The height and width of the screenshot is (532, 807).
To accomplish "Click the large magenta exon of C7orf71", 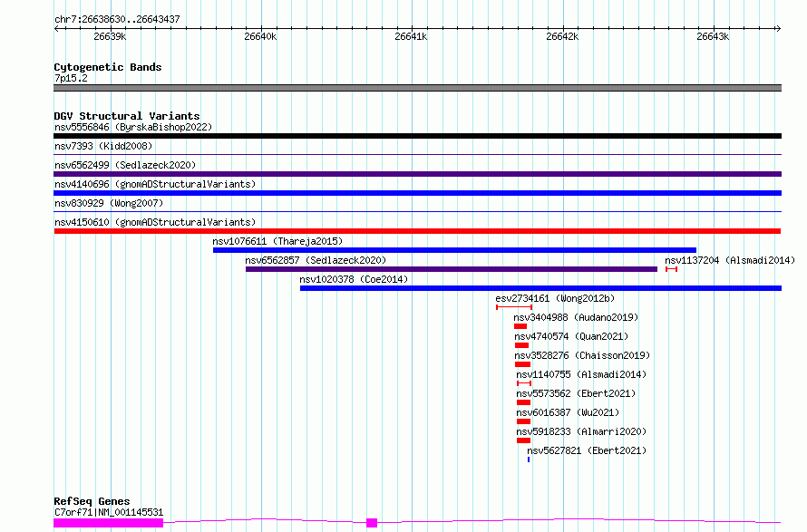I will click(108, 523).
